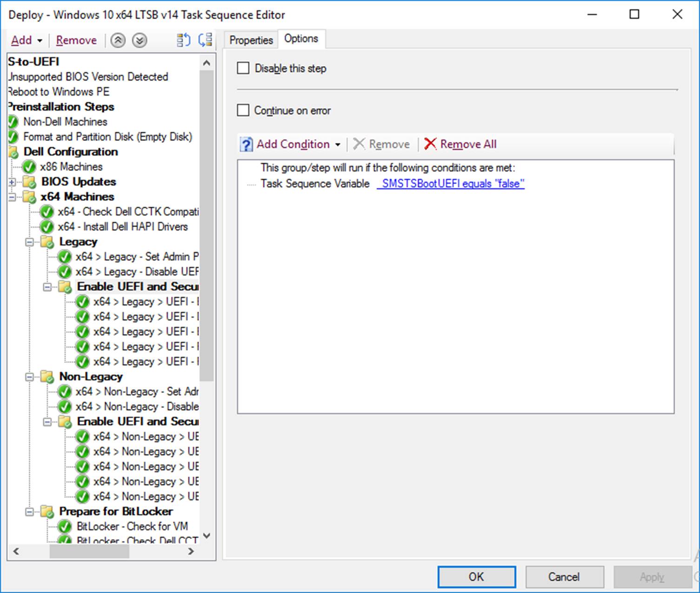
Task: Click the Dell Configuration folder icon
Action: 13,152
